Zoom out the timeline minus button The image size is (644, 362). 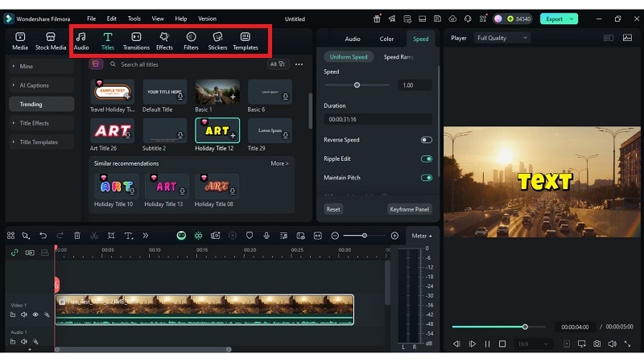click(x=335, y=236)
